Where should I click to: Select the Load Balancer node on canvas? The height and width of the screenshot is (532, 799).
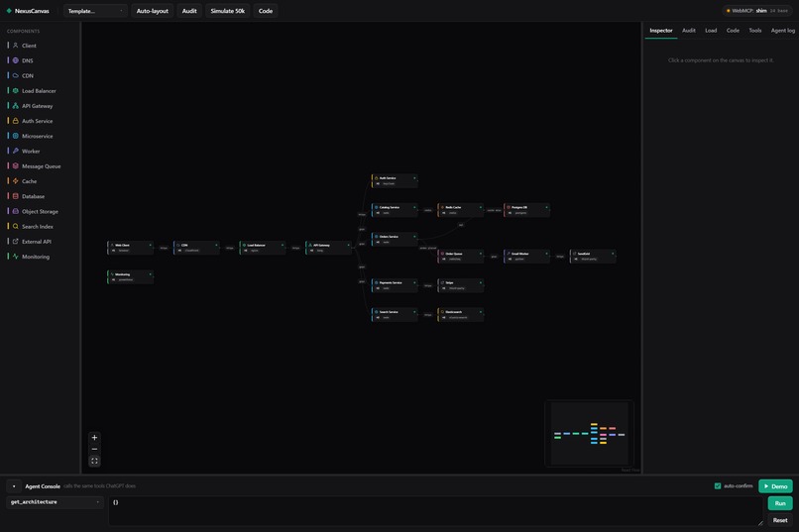[x=263, y=248]
